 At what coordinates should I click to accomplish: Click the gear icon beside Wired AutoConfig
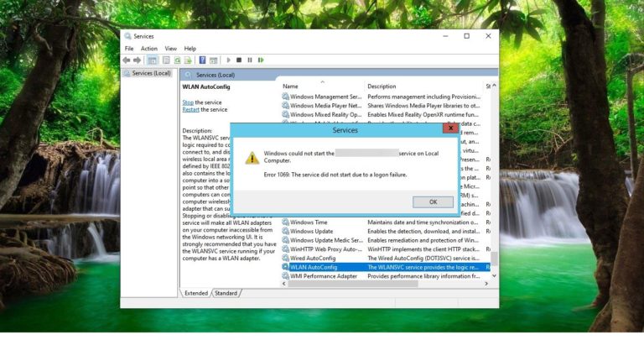point(285,259)
